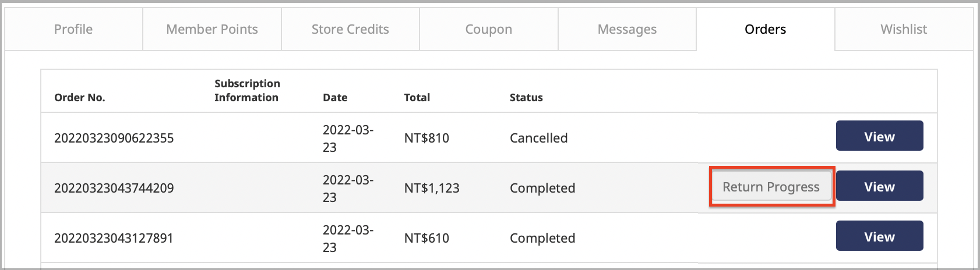Click the Status column header
The width and height of the screenshot is (980, 270).
[526, 97]
